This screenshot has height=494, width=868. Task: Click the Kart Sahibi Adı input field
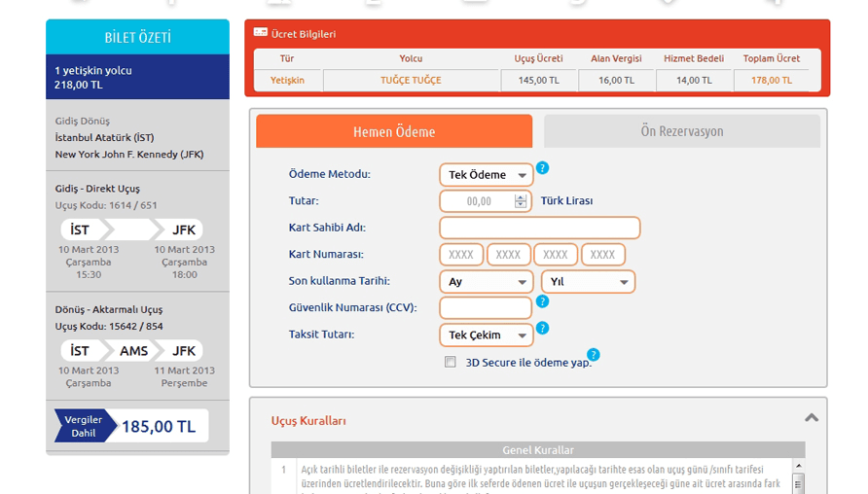pos(539,229)
